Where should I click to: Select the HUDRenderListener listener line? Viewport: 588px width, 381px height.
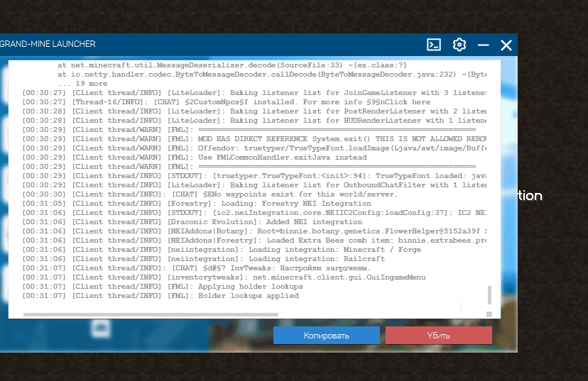pos(254,121)
